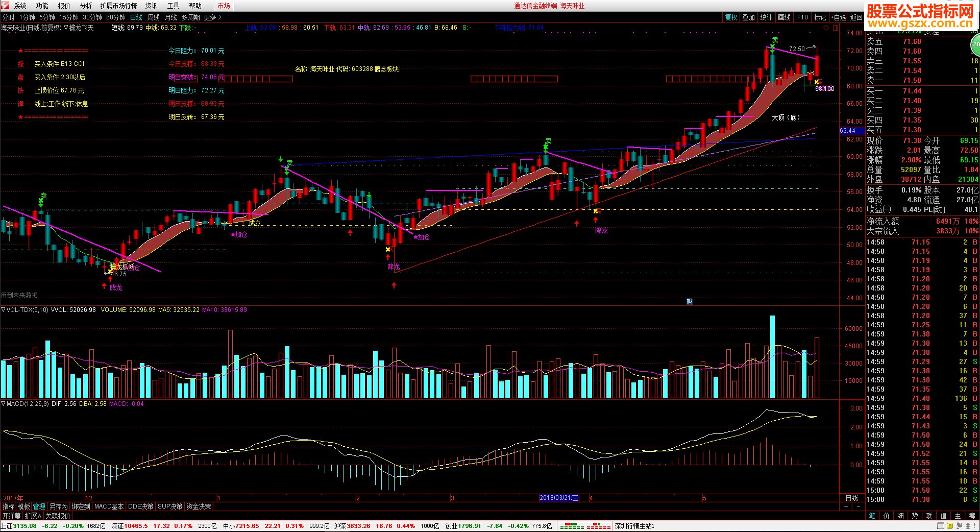Image resolution: width=980 pixels, height=532 pixels.
Task: Click the 上证 index quote in status bar
Action: (x=53, y=526)
